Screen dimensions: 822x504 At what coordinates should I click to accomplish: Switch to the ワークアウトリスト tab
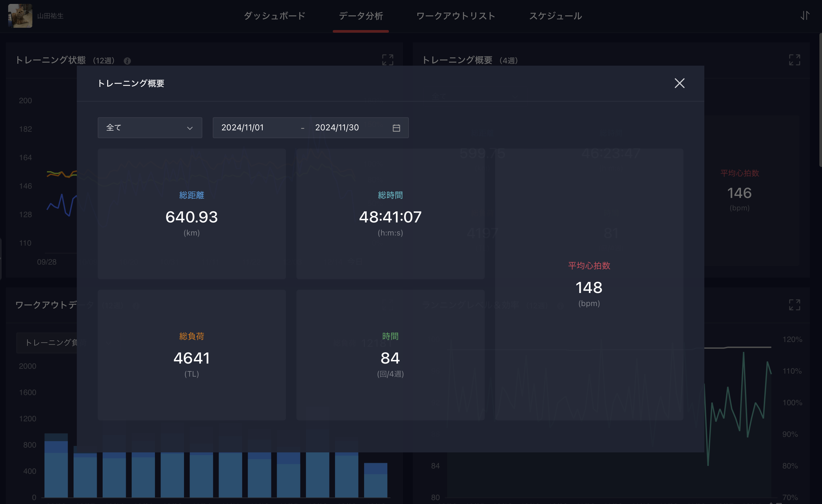pos(456,16)
